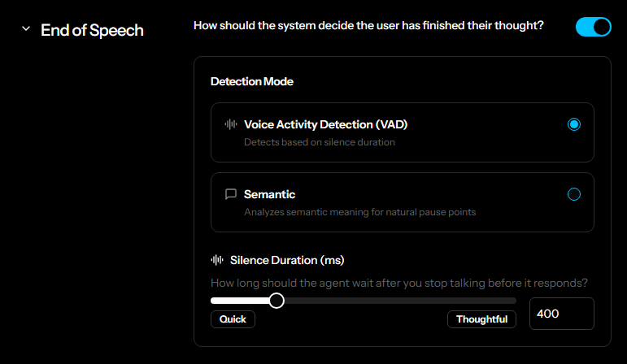Click the Silence Duration (ms) label
The image size is (627, 364).
287,260
